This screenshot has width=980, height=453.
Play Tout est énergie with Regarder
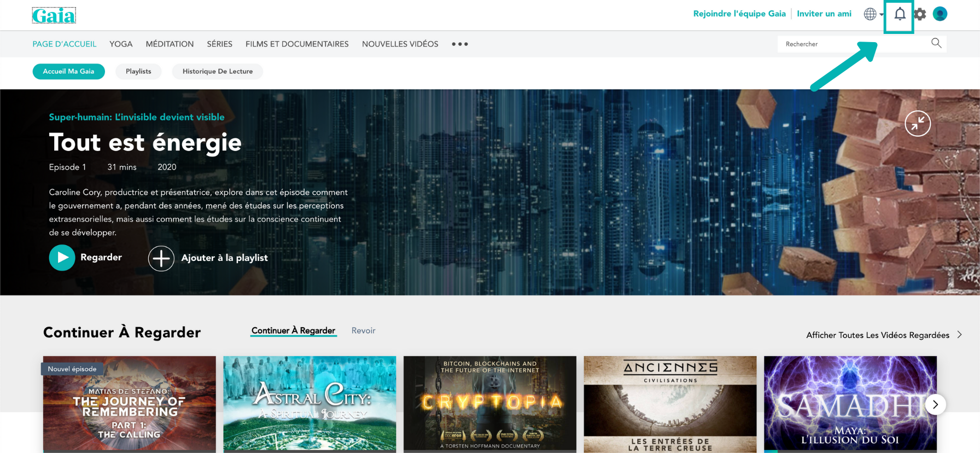(85, 258)
